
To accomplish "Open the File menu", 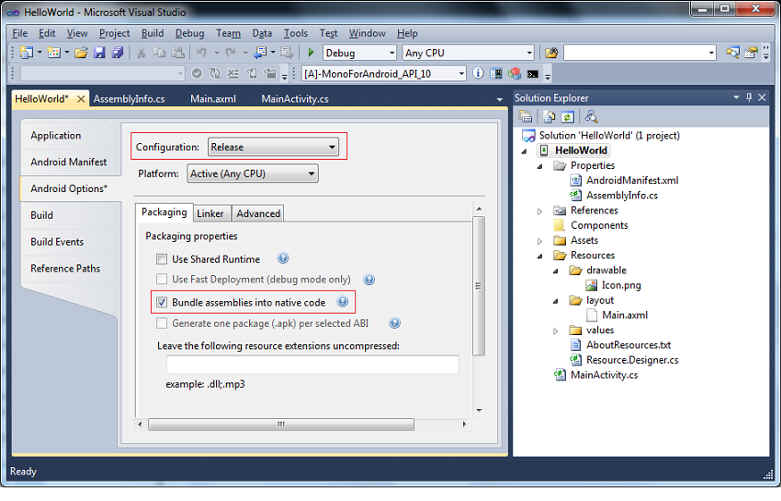I will tap(20, 33).
